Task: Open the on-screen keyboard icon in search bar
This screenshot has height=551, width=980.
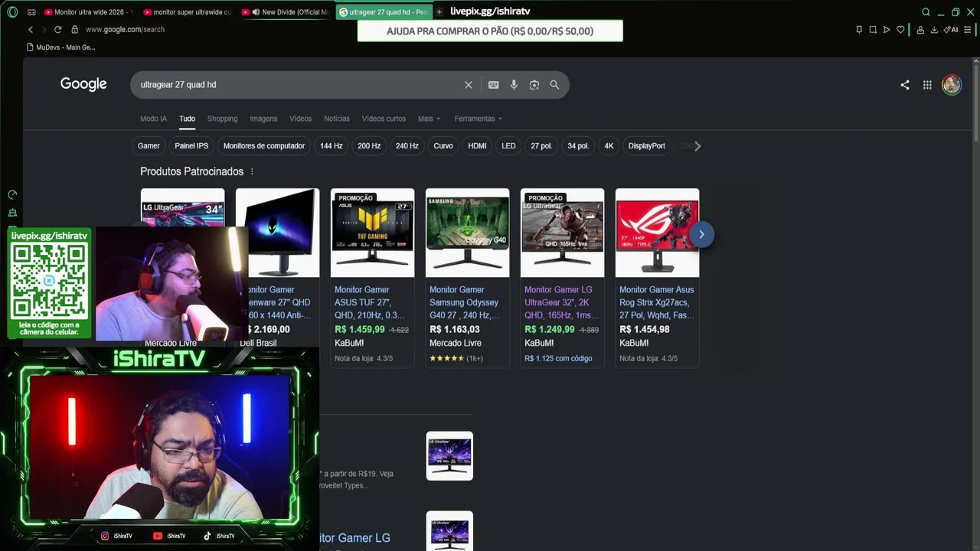Action: [x=494, y=85]
